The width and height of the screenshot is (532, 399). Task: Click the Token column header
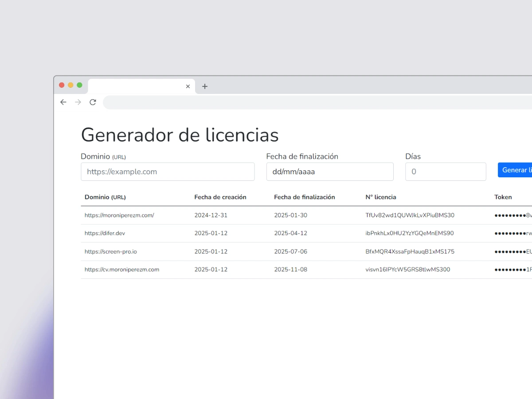coord(503,197)
